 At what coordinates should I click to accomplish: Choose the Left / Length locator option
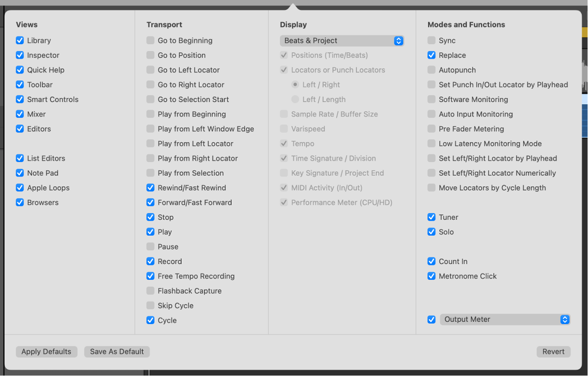tap(295, 99)
